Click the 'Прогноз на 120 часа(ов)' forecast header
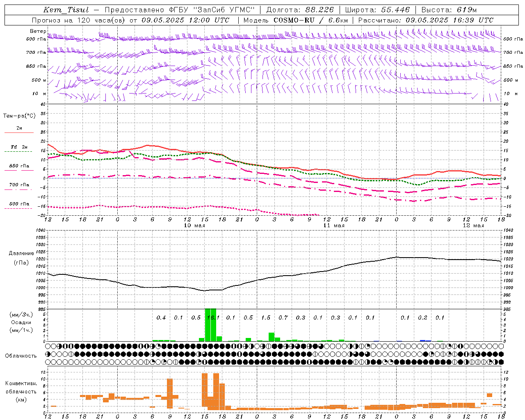Image resolution: width=525 pixels, height=420 pixels. pyautogui.click(x=79, y=20)
